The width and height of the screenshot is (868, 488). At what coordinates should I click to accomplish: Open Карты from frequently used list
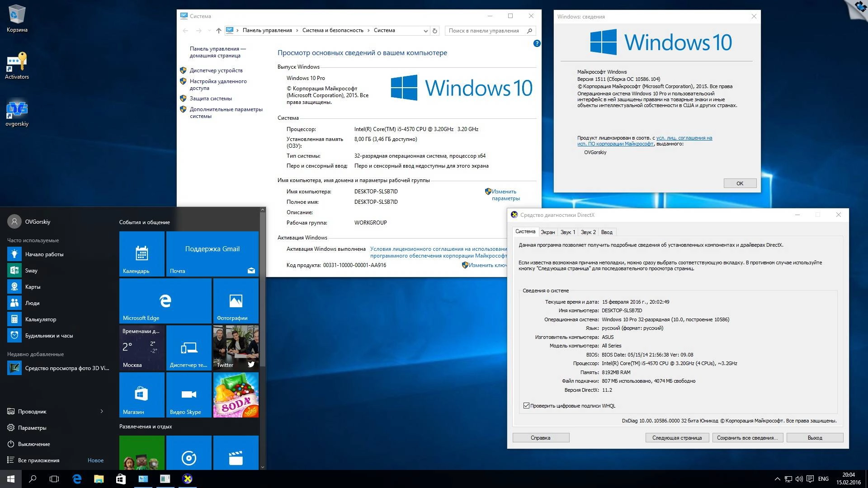(x=58, y=287)
